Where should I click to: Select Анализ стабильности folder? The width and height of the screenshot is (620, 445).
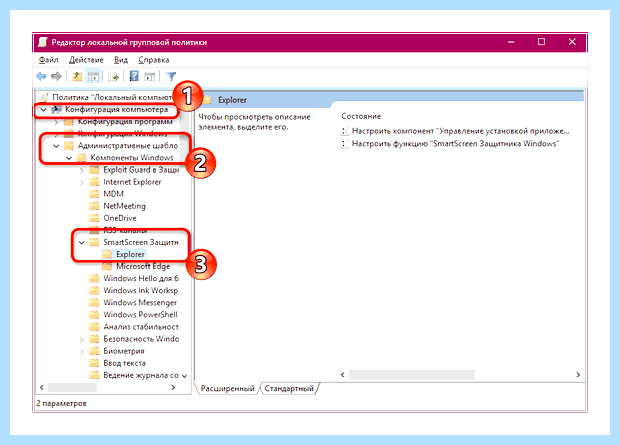(141, 327)
